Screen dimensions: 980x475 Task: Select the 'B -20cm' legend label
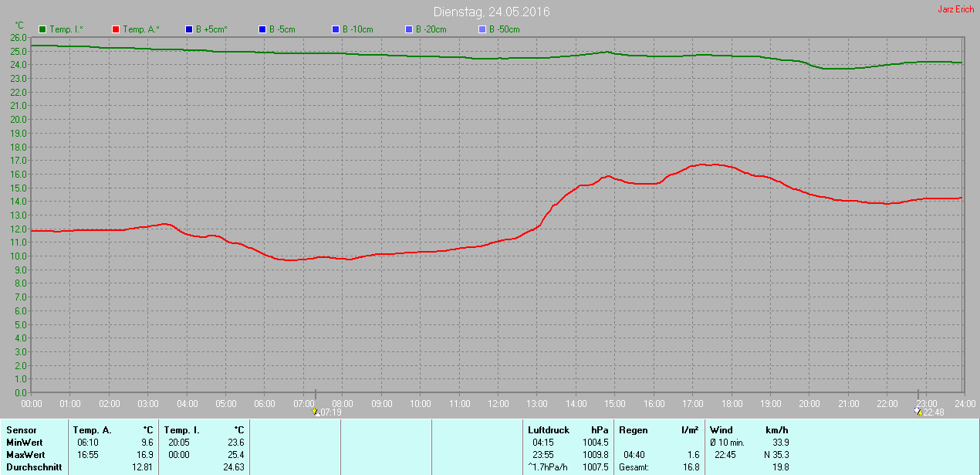pyautogui.click(x=431, y=29)
